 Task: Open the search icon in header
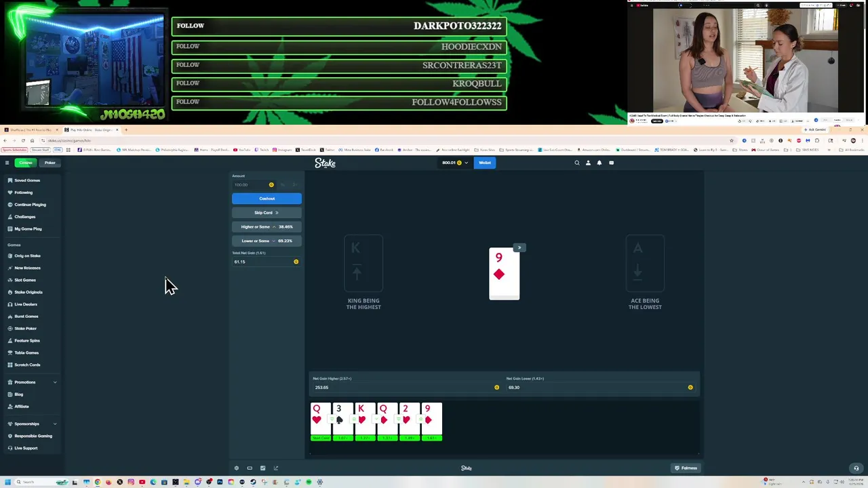(x=577, y=163)
